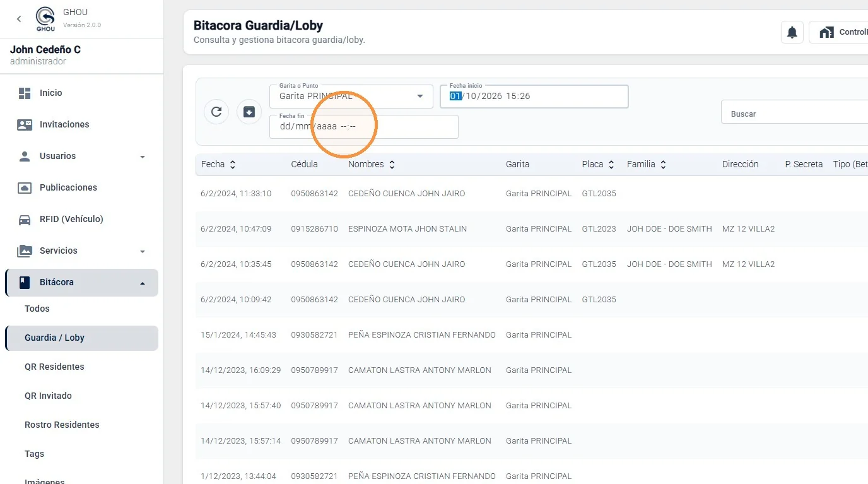The image size is (868, 484).
Task: Click the 14/12/2023, 16:09:29 date cell
Action: pos(240,370)
